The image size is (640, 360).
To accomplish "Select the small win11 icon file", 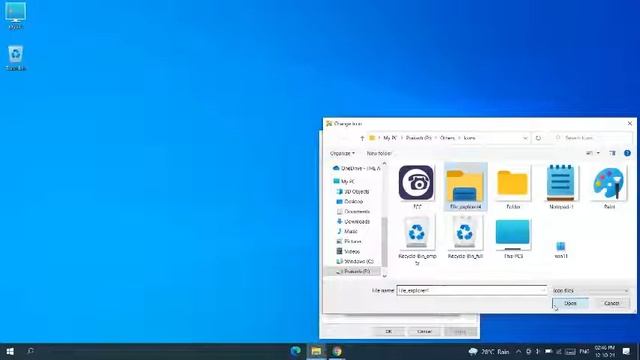I will coord(561,249).
